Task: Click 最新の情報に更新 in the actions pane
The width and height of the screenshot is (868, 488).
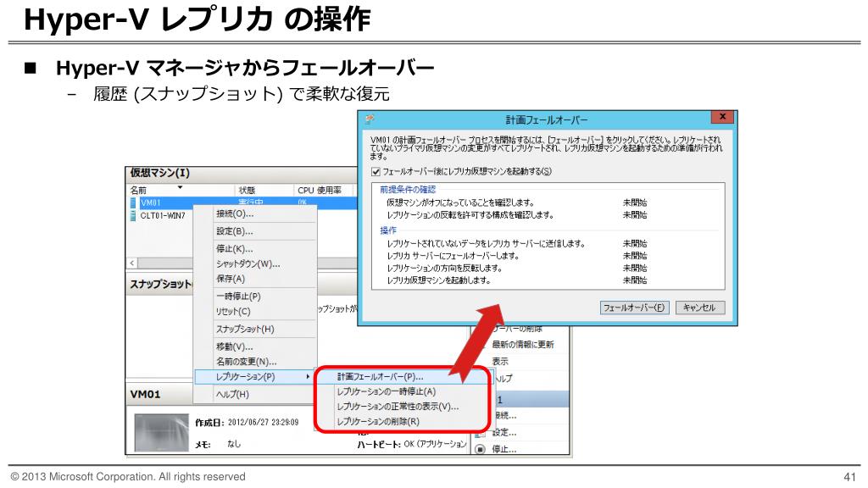Action: (522, 345)
